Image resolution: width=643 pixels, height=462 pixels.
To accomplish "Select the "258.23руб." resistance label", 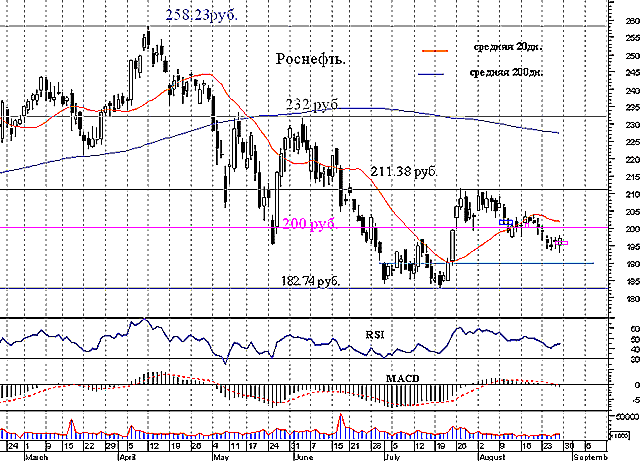I will coord(201,15).
